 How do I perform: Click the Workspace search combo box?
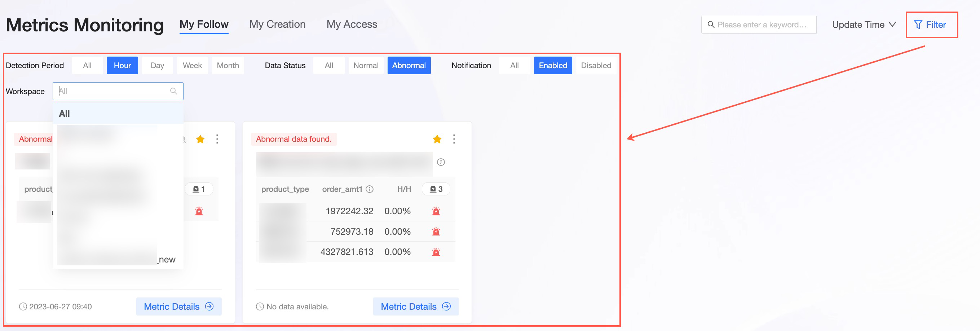pos(118,91)
